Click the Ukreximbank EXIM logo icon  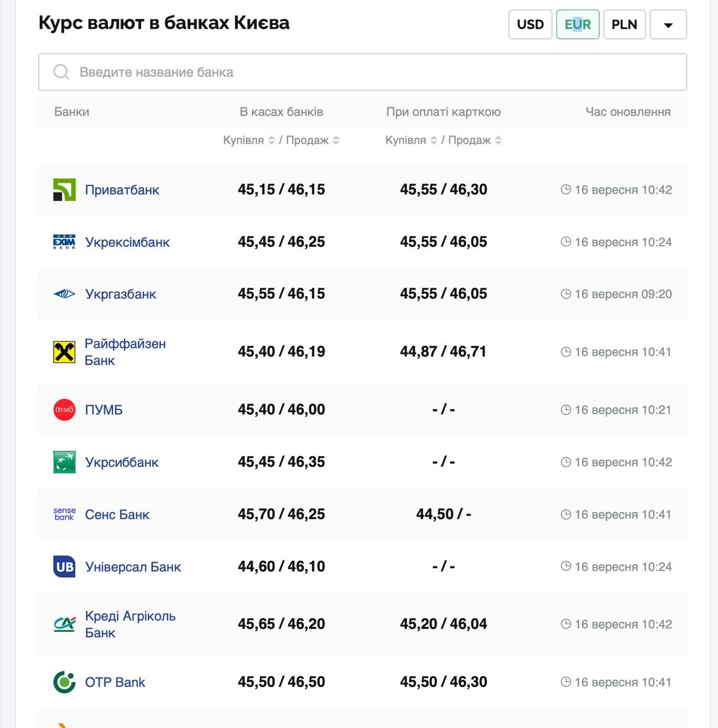click(64, 242)
